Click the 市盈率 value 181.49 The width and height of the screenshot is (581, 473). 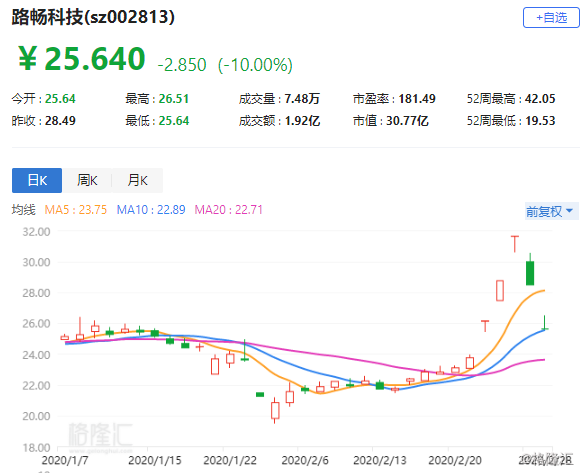[417, 99]
